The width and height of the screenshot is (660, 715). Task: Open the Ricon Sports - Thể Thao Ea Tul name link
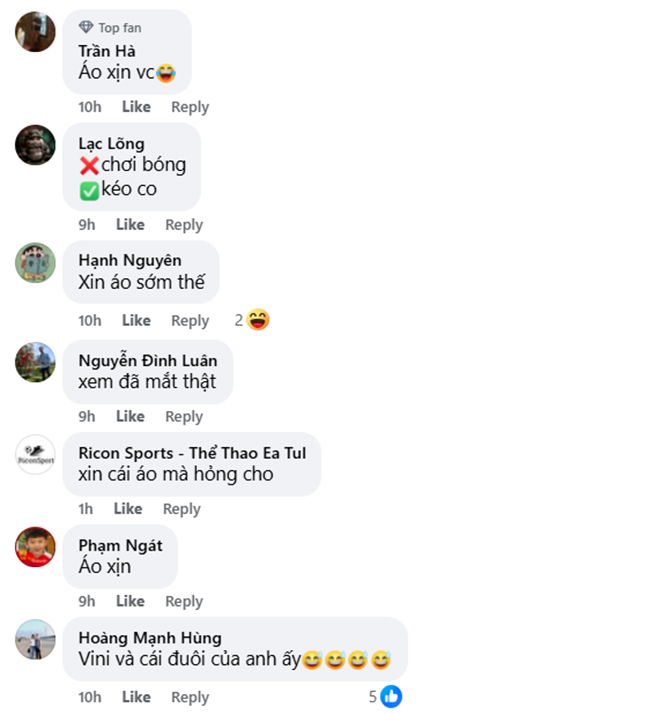tap(192, 453)
